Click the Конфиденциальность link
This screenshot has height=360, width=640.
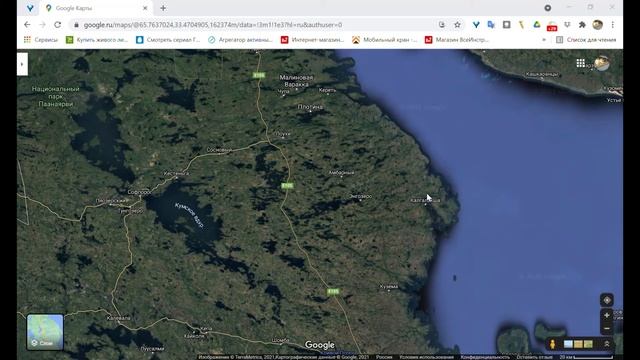click(x=485, y=357)
